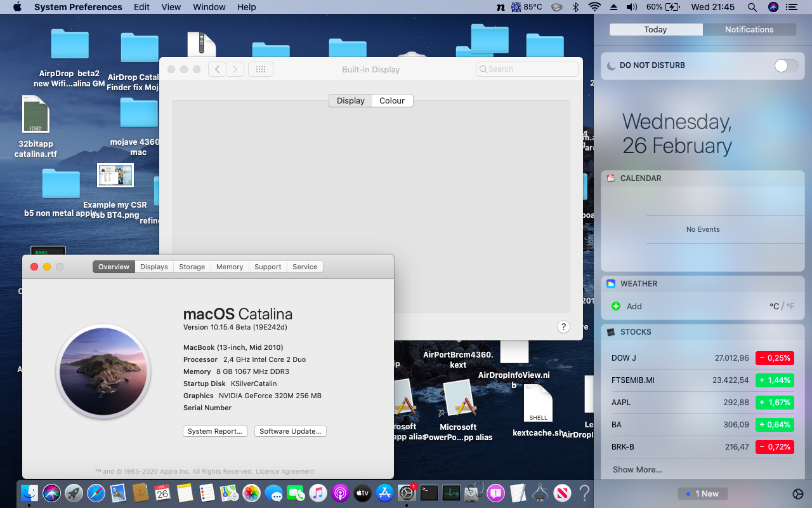Launch Siri from the Dock

(51, 492)
